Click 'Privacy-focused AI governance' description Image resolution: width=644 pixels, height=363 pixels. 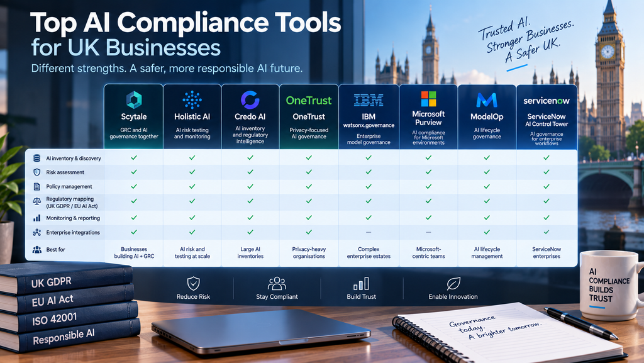pyautogui.click(x=309, y=133)
